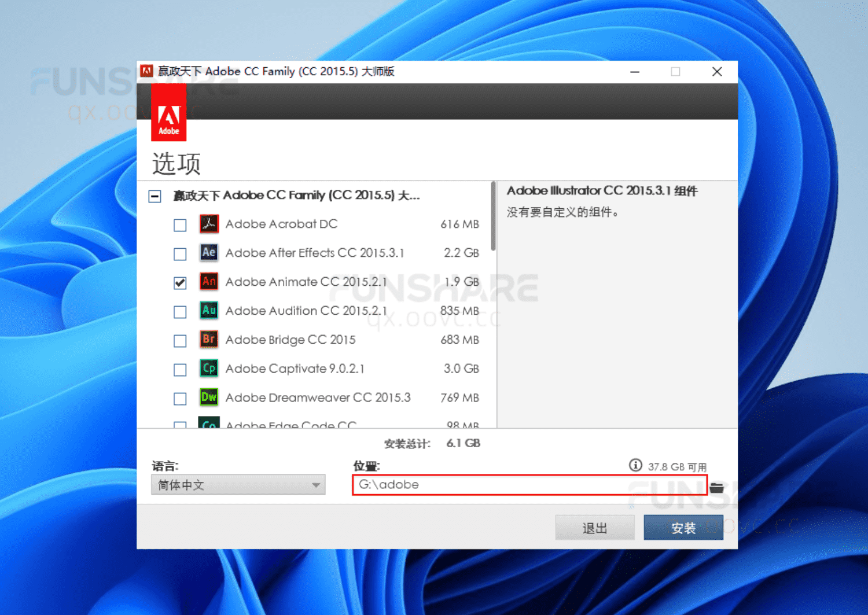
Task: Click the 769 MB size value
Action: point(459,397)
